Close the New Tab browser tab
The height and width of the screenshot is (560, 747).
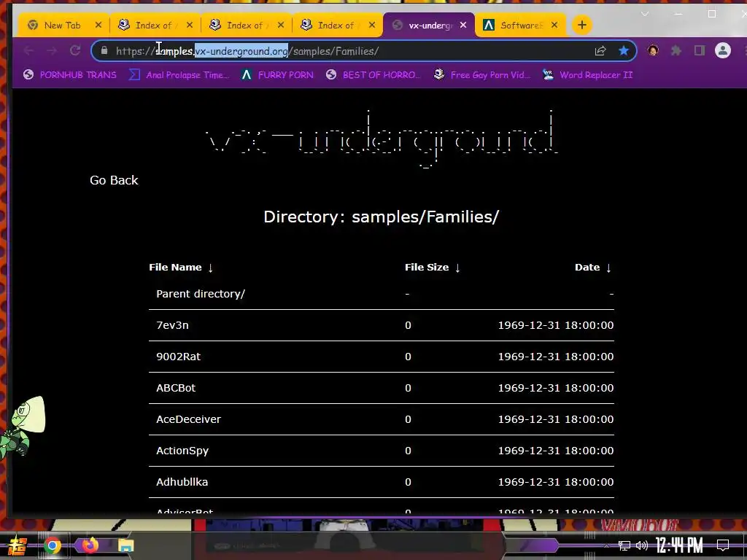[98, 25]
